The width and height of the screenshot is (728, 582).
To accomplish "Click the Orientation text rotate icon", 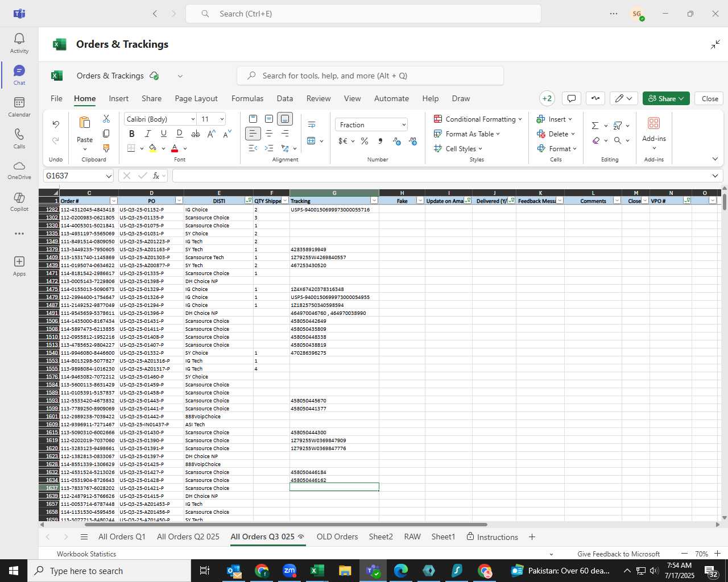I will (285, 148).
